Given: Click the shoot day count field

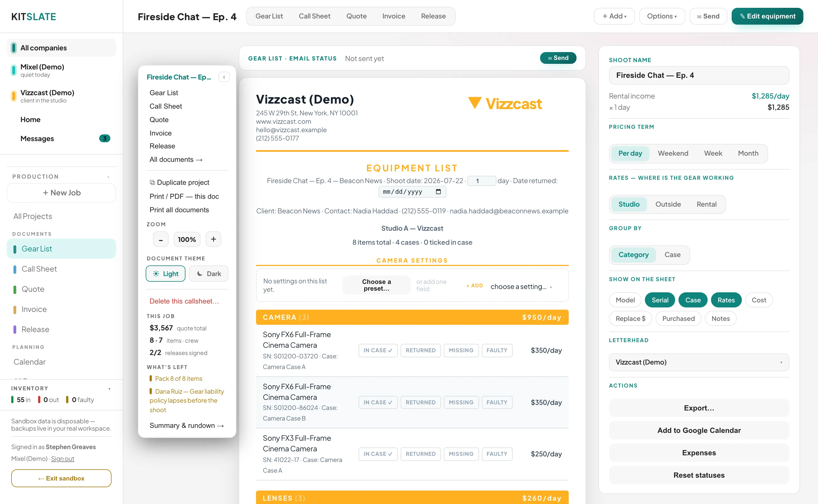Looking at the screenshot, I should (481, 181).
